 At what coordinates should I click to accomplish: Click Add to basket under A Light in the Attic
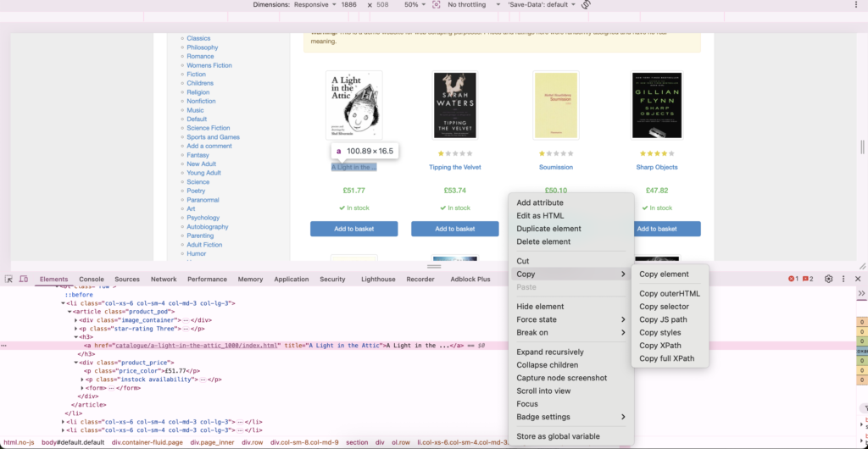(x=353, y=229)
